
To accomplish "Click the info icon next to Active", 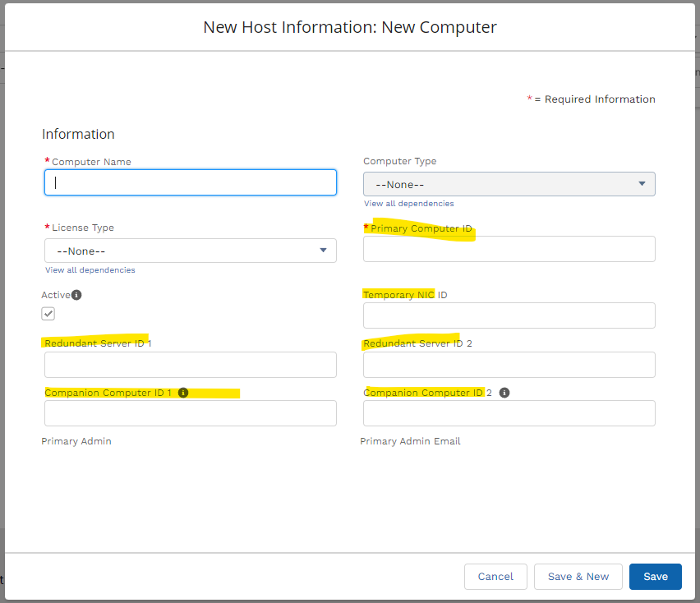I will pyautogui.click(x=76, y=295).
